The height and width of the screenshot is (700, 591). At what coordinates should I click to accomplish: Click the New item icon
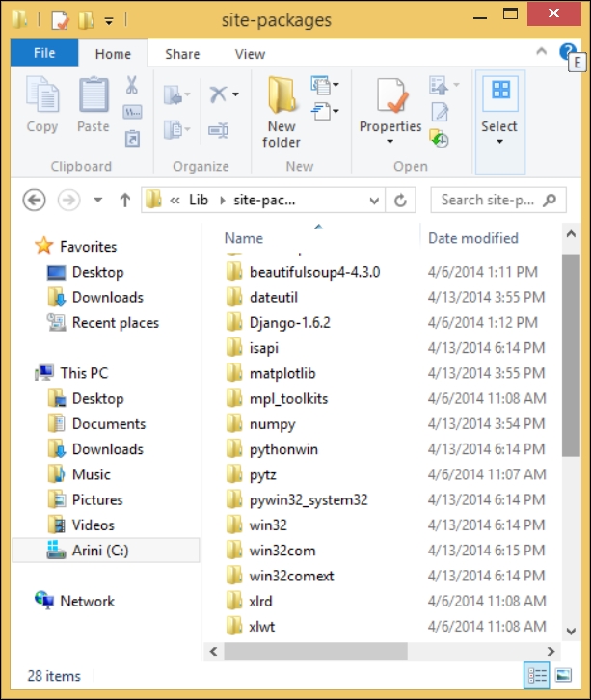point(320,85)
